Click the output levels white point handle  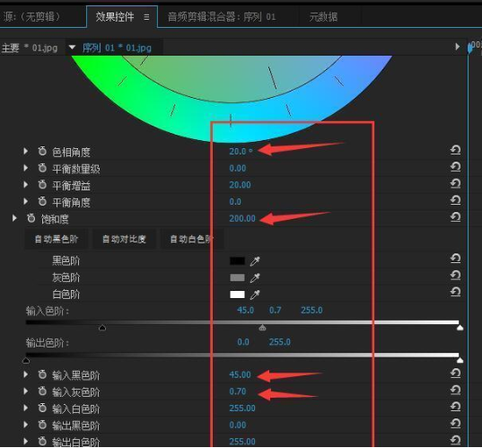pyautogui.click(x=460, y=360)
